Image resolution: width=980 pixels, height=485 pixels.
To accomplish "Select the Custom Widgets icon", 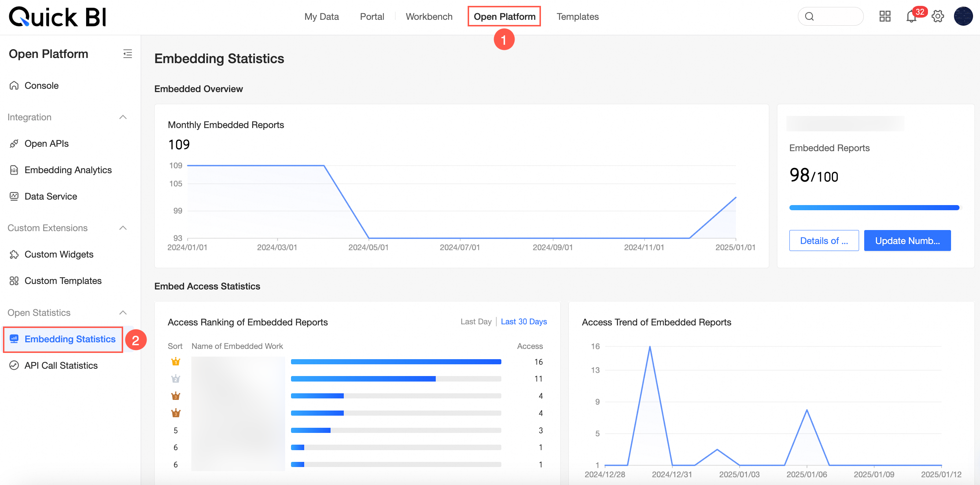I will [14, 254].
